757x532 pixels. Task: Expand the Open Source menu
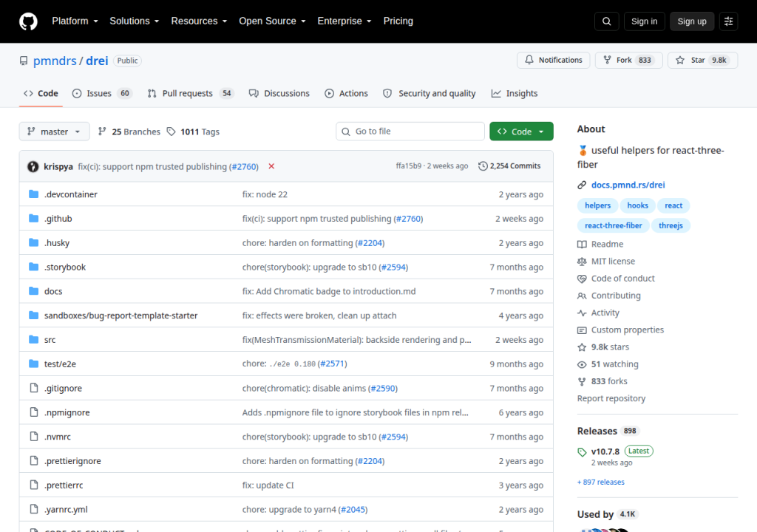[272, 21]
